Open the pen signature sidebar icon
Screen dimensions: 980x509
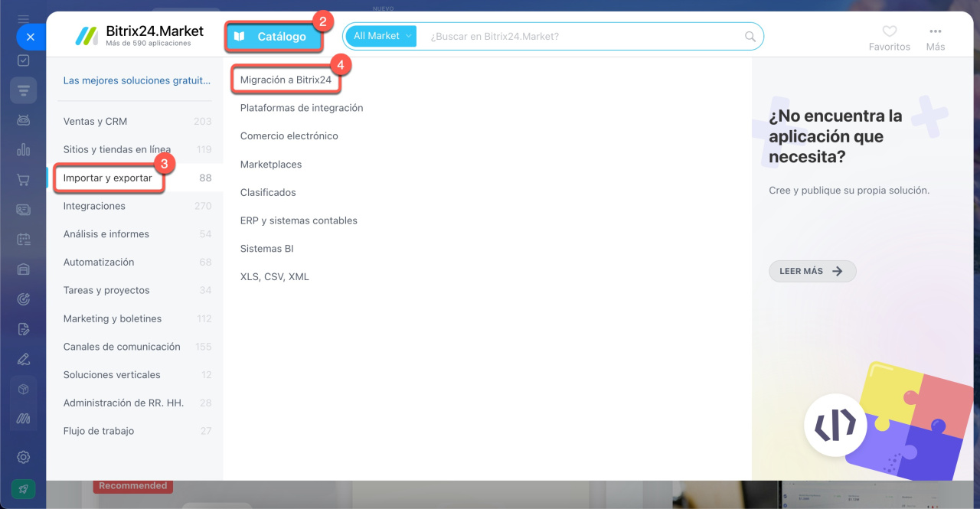[24, 359]
